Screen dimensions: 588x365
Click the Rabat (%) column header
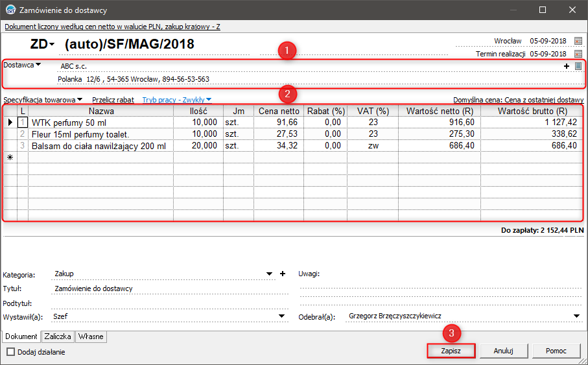coord(325,111)
